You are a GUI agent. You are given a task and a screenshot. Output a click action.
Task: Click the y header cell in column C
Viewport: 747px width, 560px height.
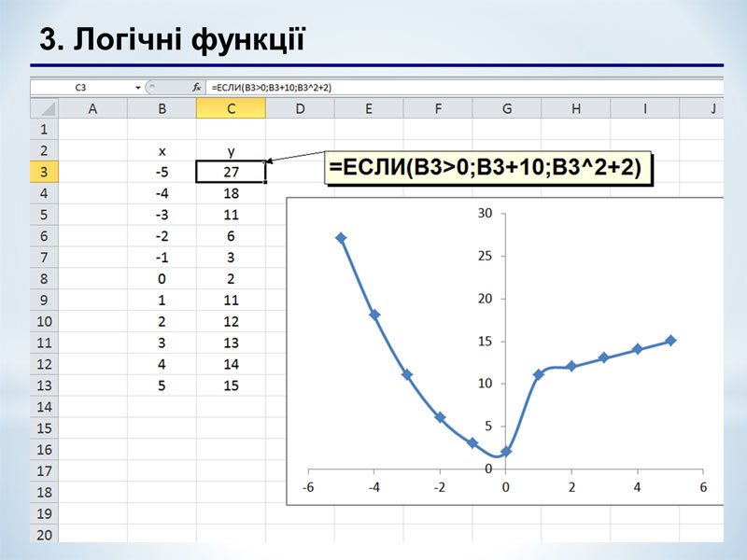231,150
